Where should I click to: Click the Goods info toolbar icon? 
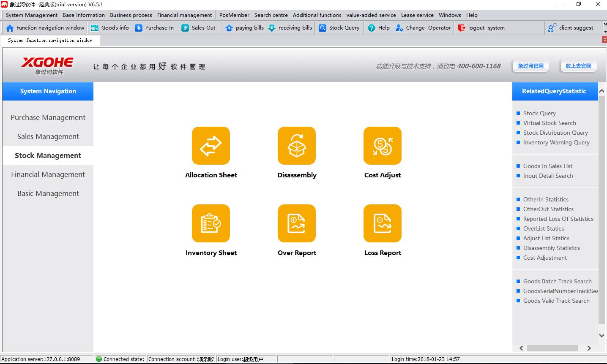[x=95, y=28]
